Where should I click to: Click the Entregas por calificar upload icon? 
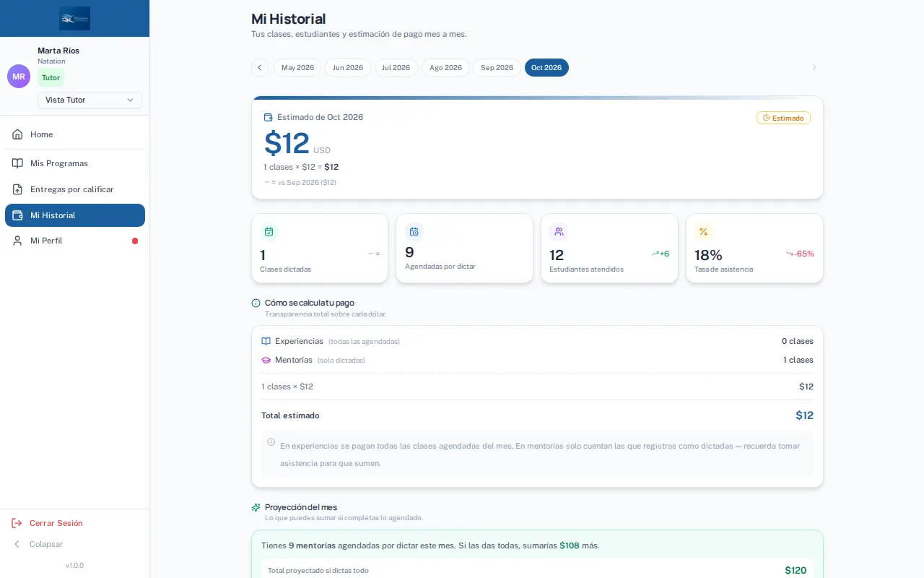coord(17,189)
